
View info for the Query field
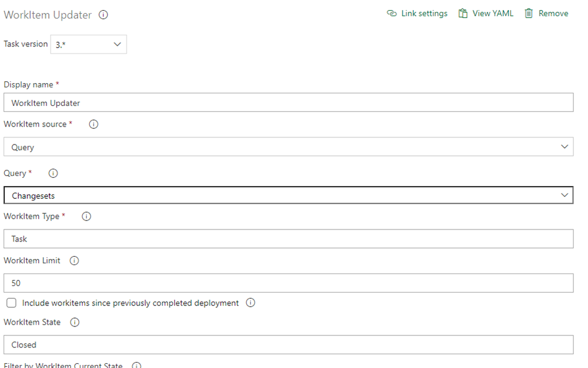coord(52,173)
